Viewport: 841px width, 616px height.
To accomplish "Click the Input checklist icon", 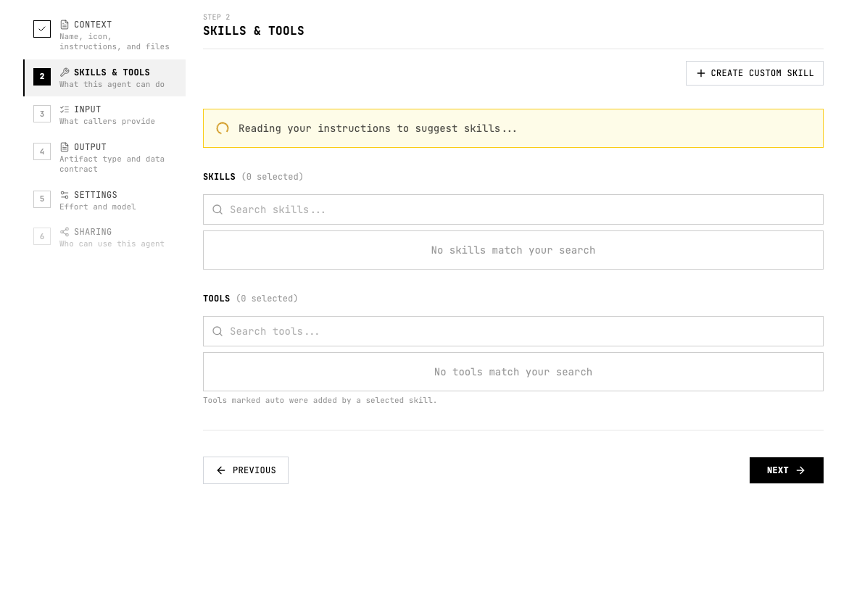I will click(65, 109).
